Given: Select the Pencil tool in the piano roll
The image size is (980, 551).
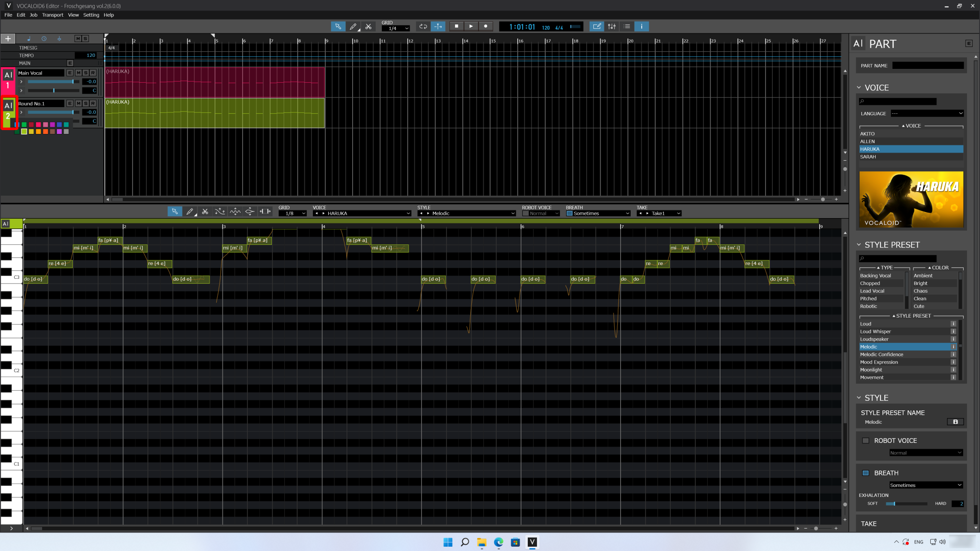Looking at the screenshot, I should (x=191, y=211).
